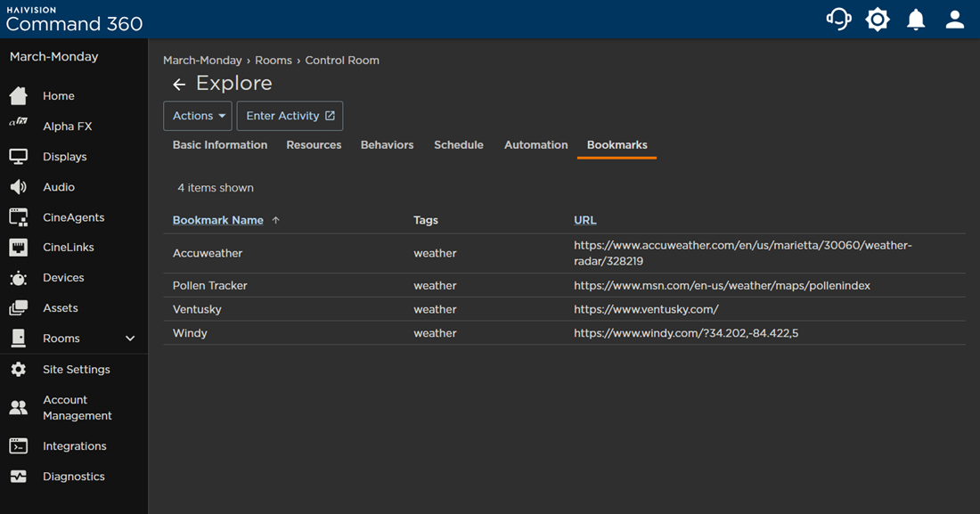Click the CineAgents icon
Screen dimensions: 980x514
[19, 217]
